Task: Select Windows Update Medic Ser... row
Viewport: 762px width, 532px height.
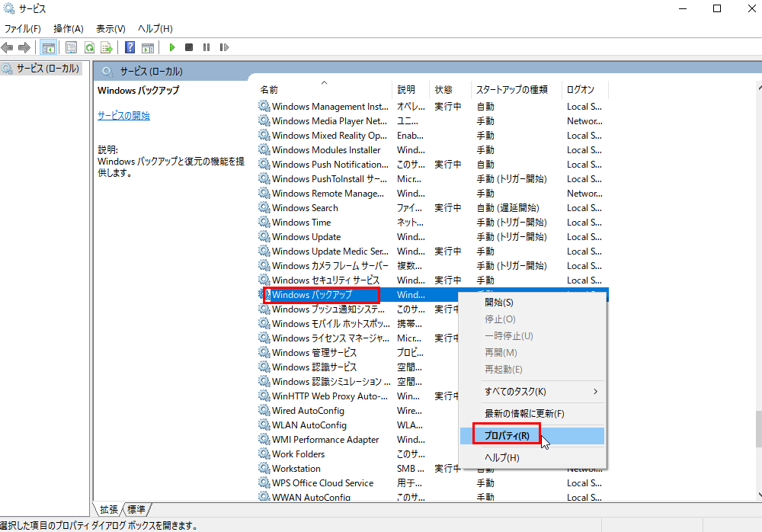Action: 433,252
